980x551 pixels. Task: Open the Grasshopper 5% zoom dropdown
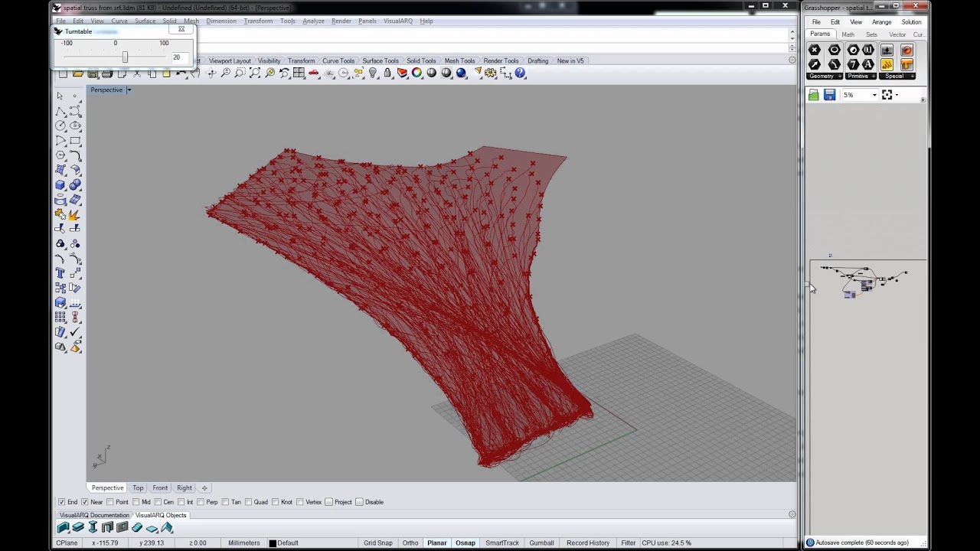(x=874, y=95)
